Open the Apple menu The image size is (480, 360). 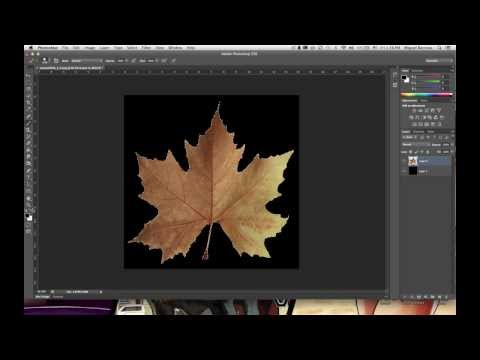pos(31,48)
